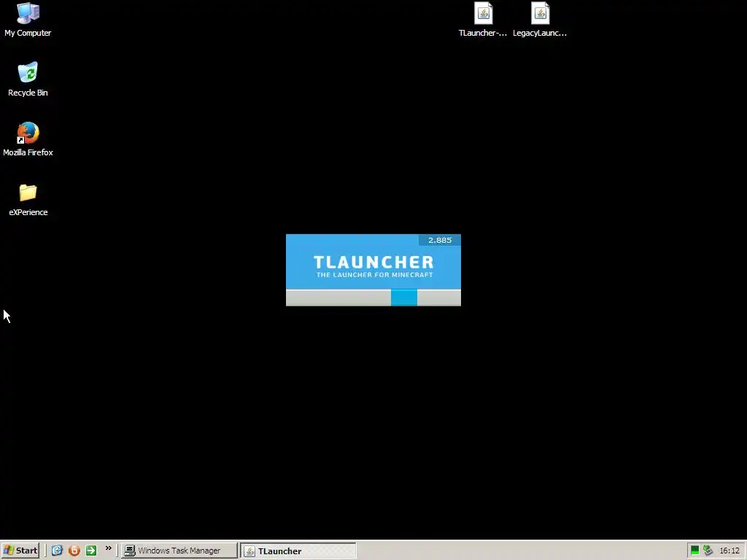Select the eXPerience folder icon
747x560 pixels.
(x=28, y=199)
